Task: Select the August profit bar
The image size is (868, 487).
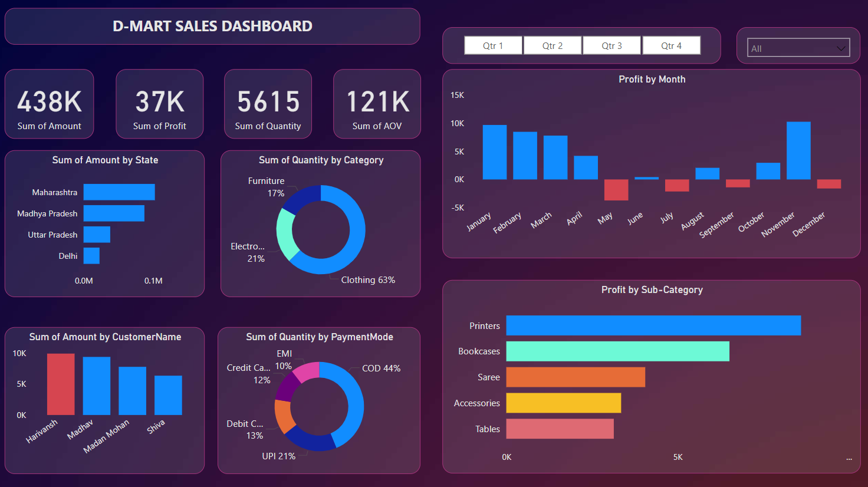Action: point(708,174)
